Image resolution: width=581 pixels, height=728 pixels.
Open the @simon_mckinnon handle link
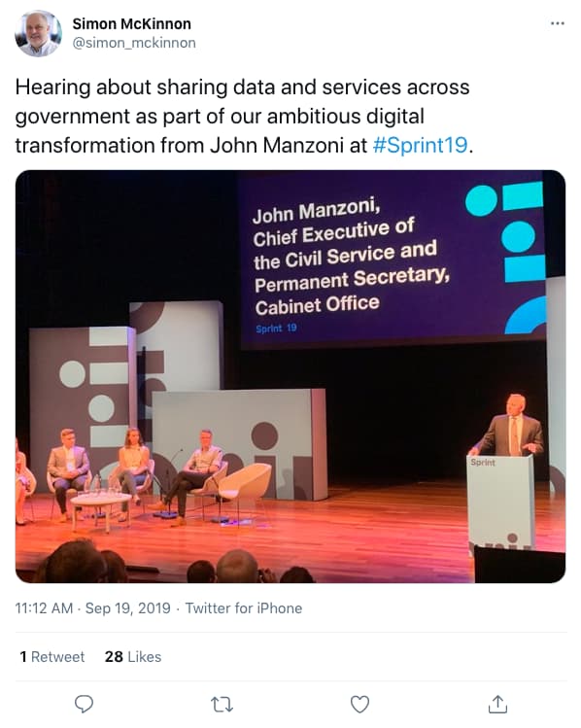(134, 43)
